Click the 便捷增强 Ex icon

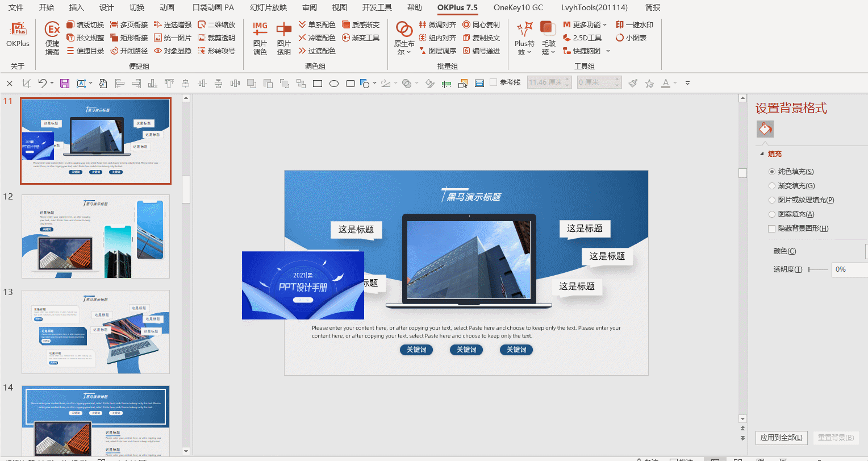click(x=52, y=30)
